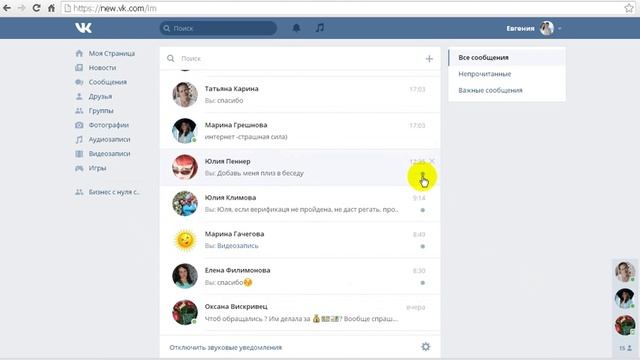640x360 pixels.
Task: Click the header global search field
Action: [x=218, y=28]
